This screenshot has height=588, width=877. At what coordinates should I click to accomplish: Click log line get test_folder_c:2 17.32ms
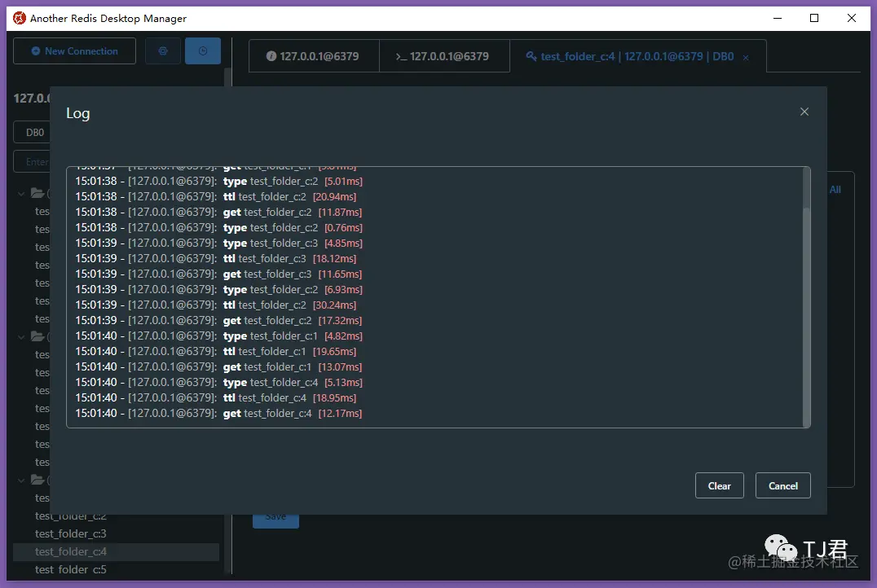point(218,321)
